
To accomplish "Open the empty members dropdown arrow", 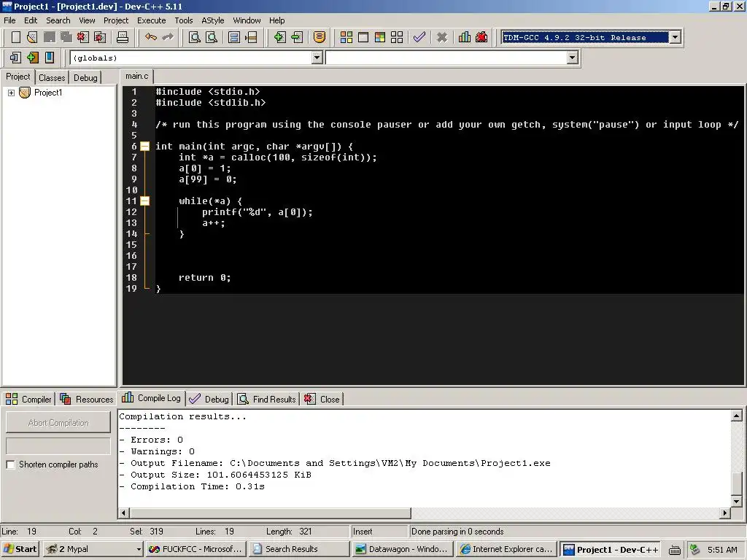I will (x=572, y=58).
